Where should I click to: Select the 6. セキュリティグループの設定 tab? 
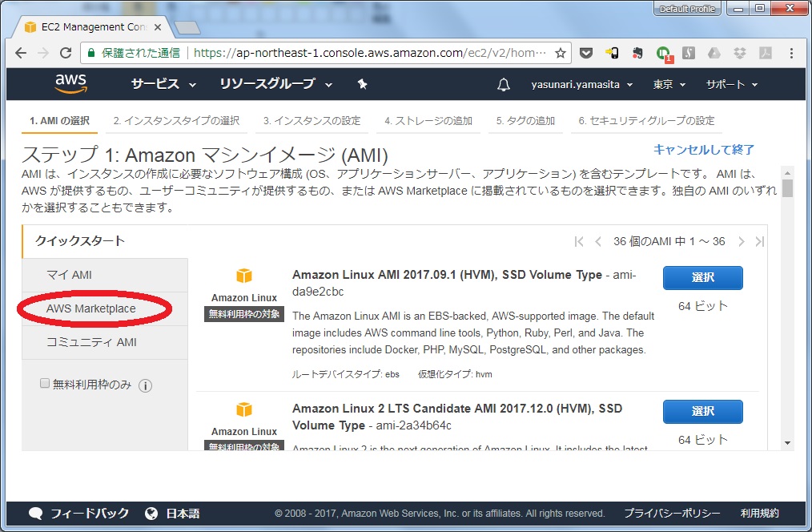coord(647,121)
